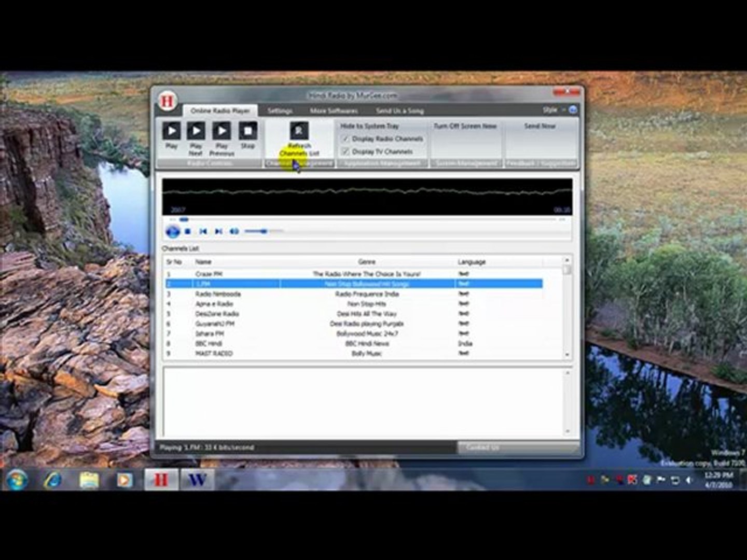Click the Contact Us button
Viewport: 747px width, 560px height.
point(518,447)
